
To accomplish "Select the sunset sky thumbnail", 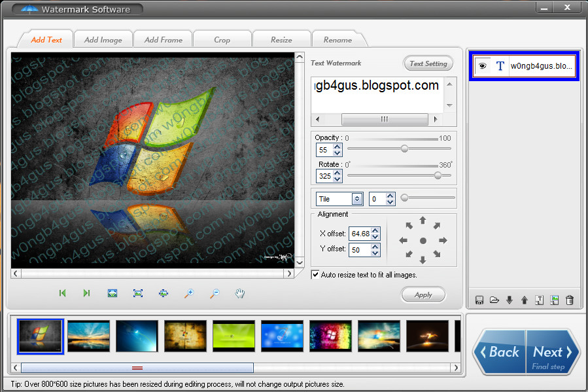I will (89, 336).
